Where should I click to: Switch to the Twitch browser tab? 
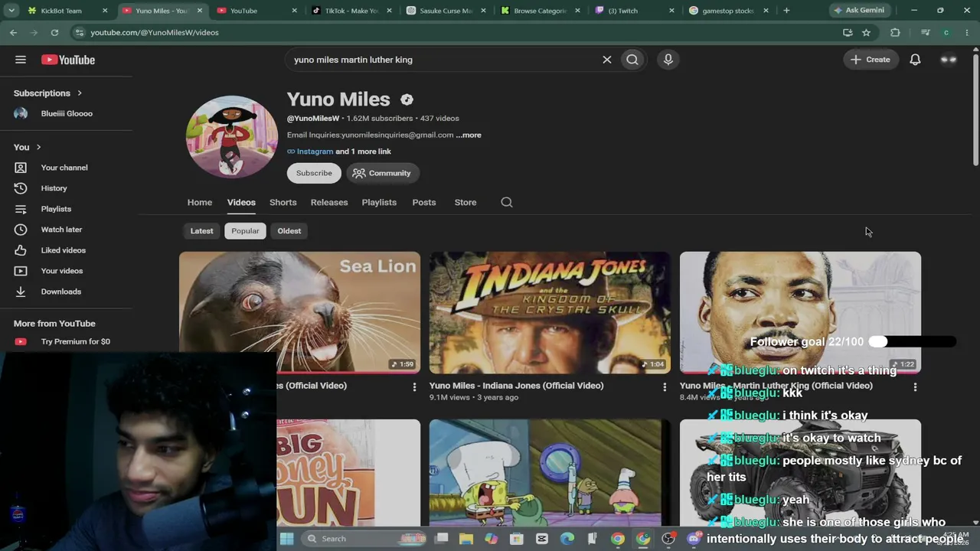(x=635, y=11)
